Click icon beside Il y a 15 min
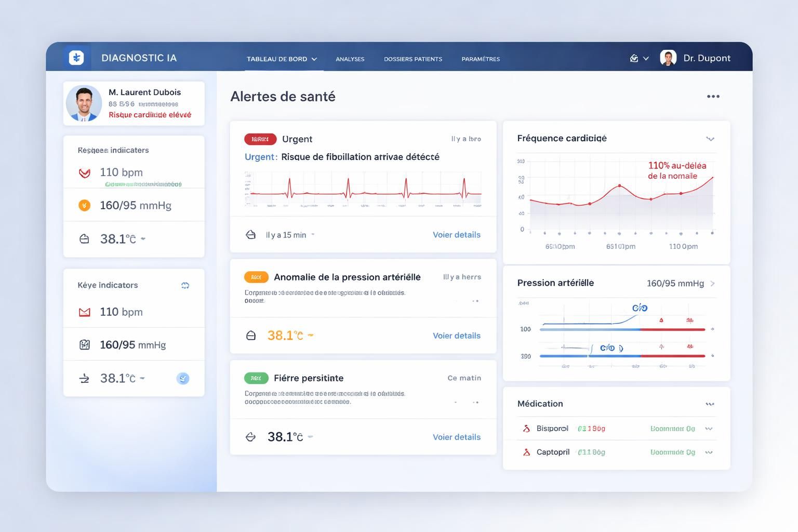This screenshot has width=798, height=532. click(x=250, y=235)
